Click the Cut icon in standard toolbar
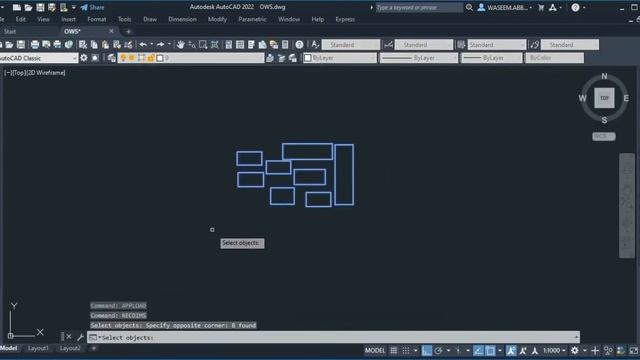The width and height of the screenshot is (640, 360). (83, 45)
